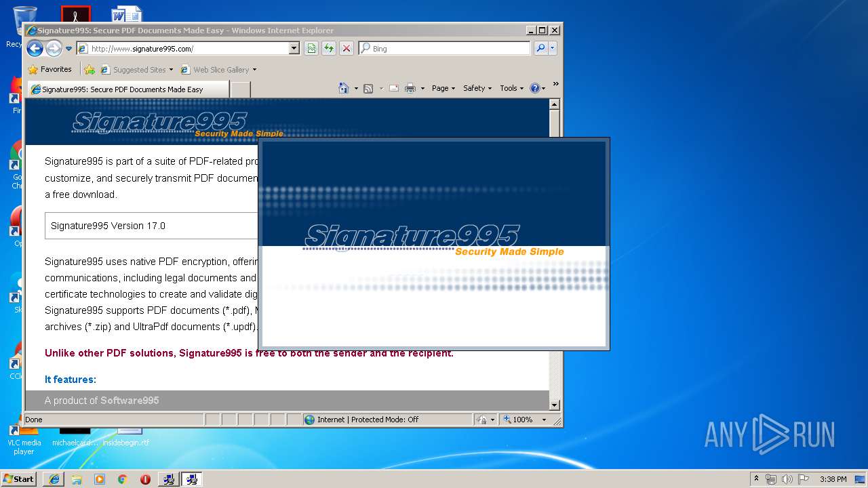The height and width of the screenshot is (488, 868).
Task: Select the Word document desktop icon
Action: (x=127, y=14)
